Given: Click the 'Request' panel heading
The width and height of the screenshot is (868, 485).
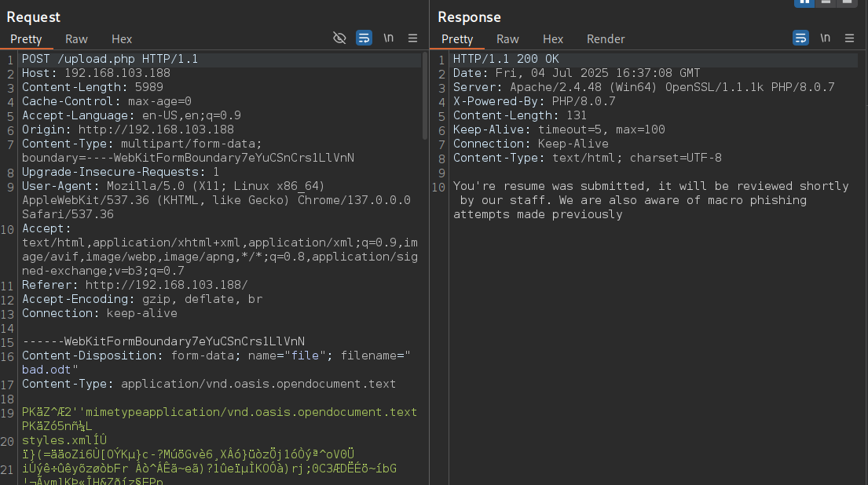Looking at the screenshot, I should pyautogui.click(x=33, y=17).
